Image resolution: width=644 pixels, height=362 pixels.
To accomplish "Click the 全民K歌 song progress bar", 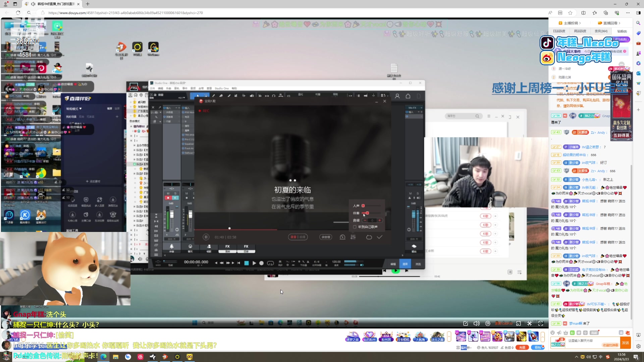I will tap(292, 230).
